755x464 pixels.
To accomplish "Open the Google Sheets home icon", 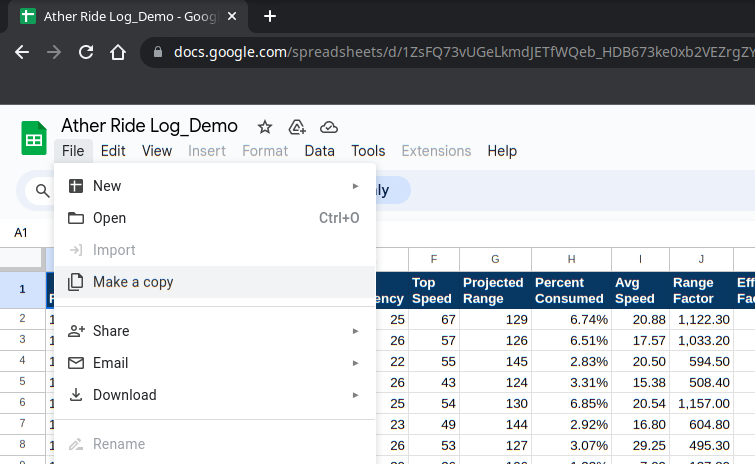I will click(x=34, y=138).
